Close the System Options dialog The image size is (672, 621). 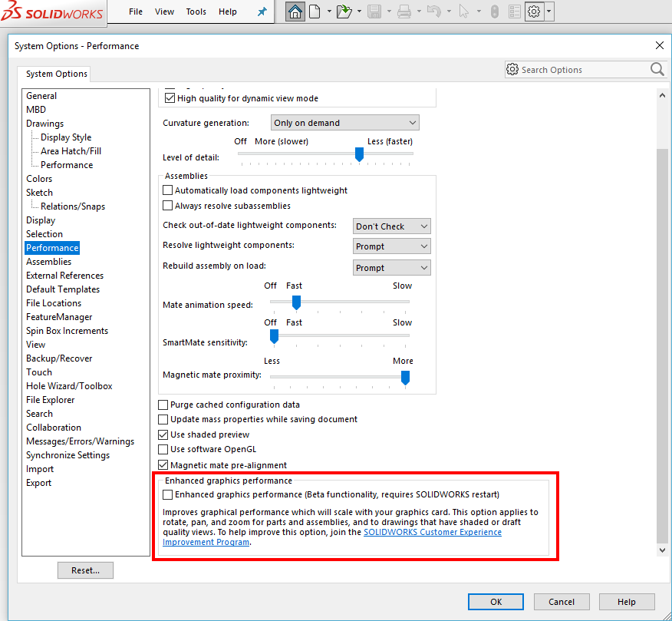(660, 45)
